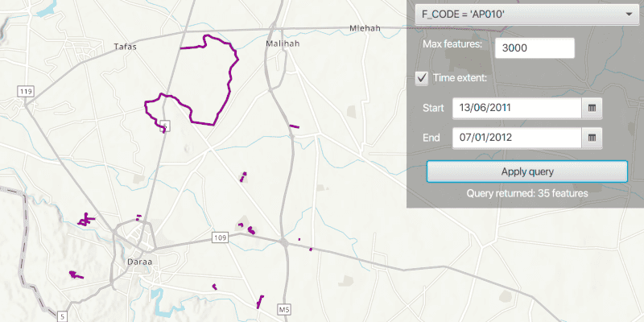Uncheck the Time extent checkbox

(x=421, y=78)
